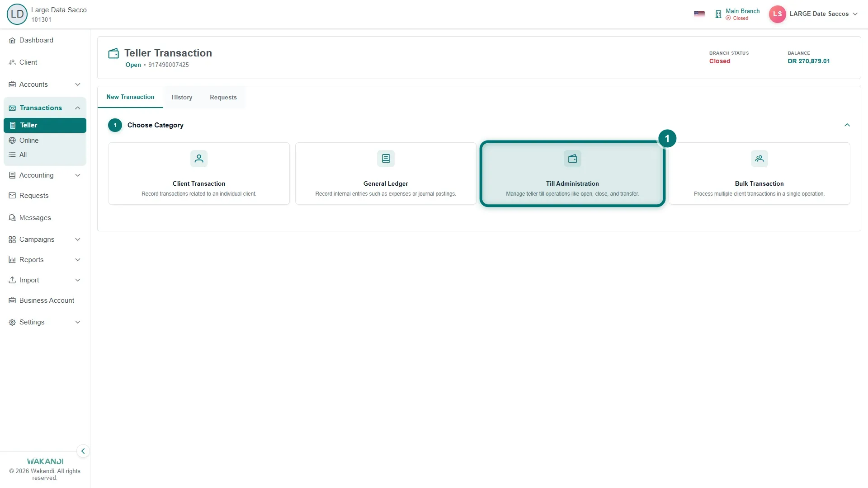
Task: Click the Online globe icon
Action: (12, 141)
